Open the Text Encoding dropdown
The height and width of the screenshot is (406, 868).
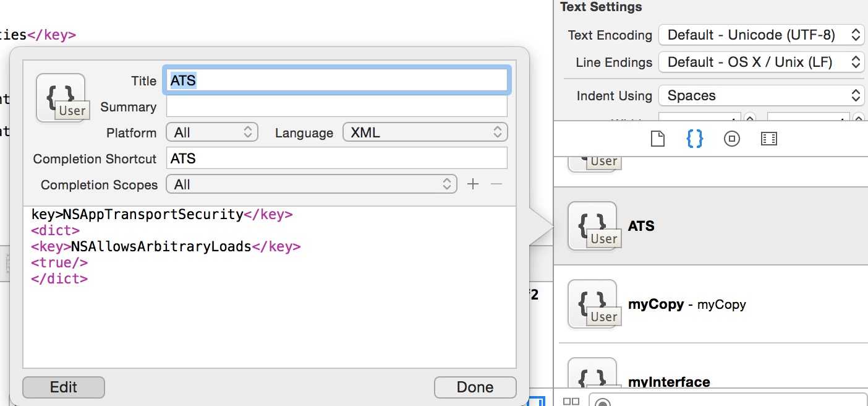(761, 35)
